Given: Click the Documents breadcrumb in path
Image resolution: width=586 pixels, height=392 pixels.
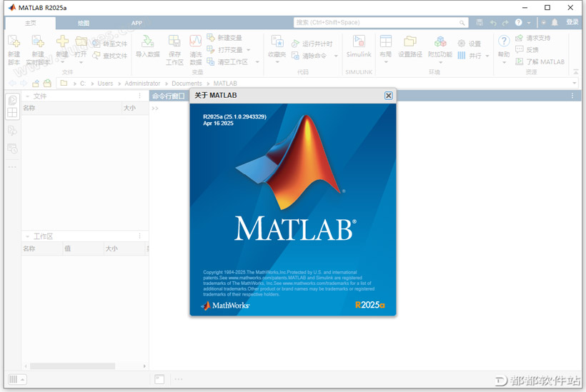Looking at the screenshot, I should 187,84.
